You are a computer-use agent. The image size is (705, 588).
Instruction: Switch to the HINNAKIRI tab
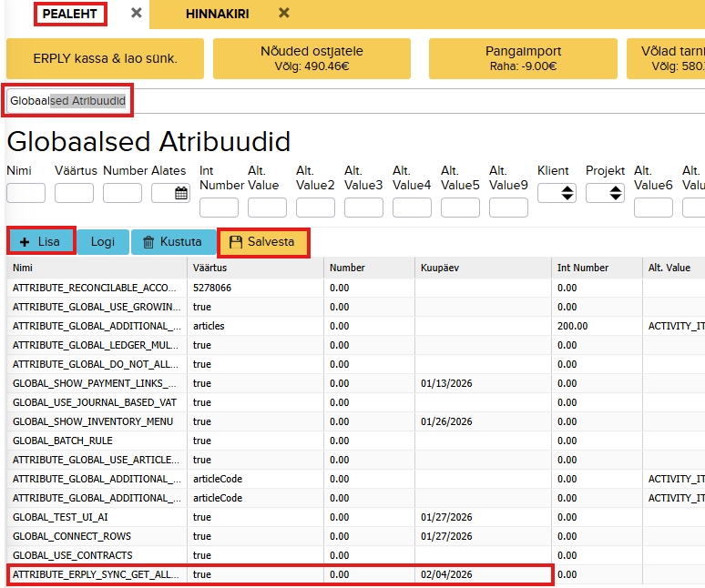[x=217, y=14]
